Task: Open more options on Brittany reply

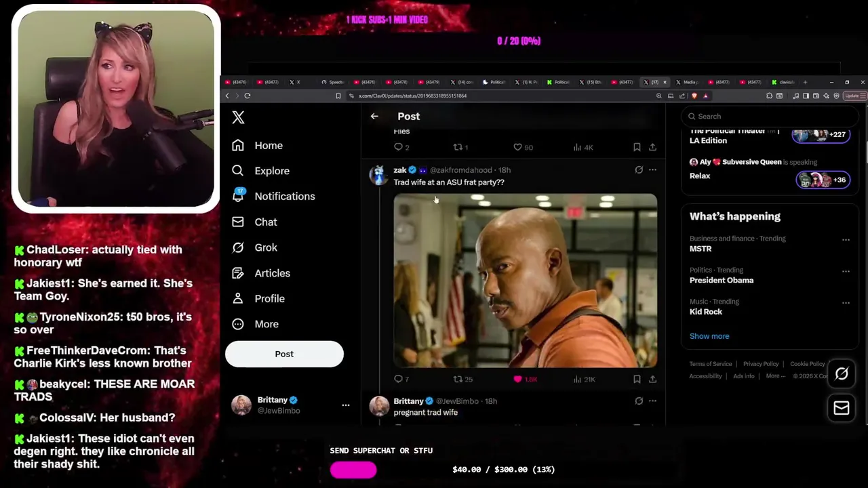Action: coord(652,401)
